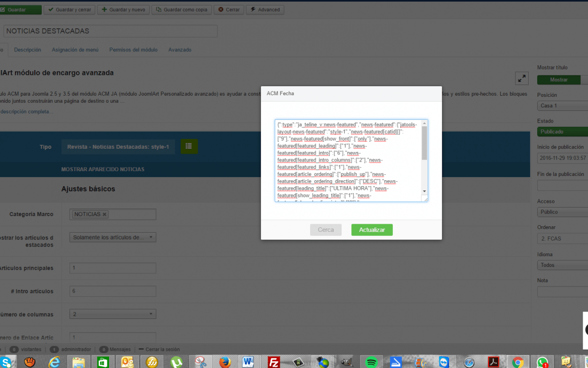588x368 pixels.
Task: Open the orange baseball glove taskbar icon
Action: pyautogui.click(x=29, y=362)
